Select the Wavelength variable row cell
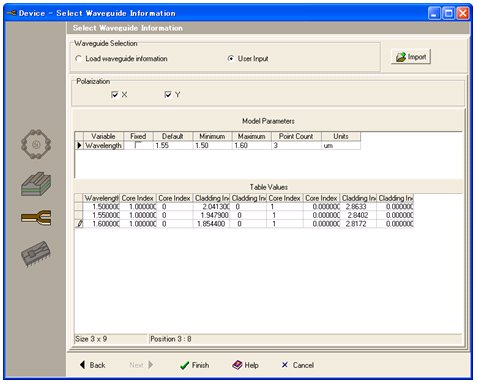Screen dimensions: 477x383 point(103,145)
